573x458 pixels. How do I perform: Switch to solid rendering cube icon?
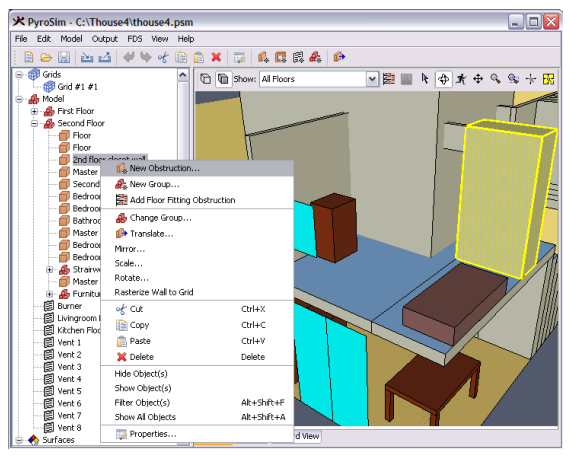coord(223,79)
